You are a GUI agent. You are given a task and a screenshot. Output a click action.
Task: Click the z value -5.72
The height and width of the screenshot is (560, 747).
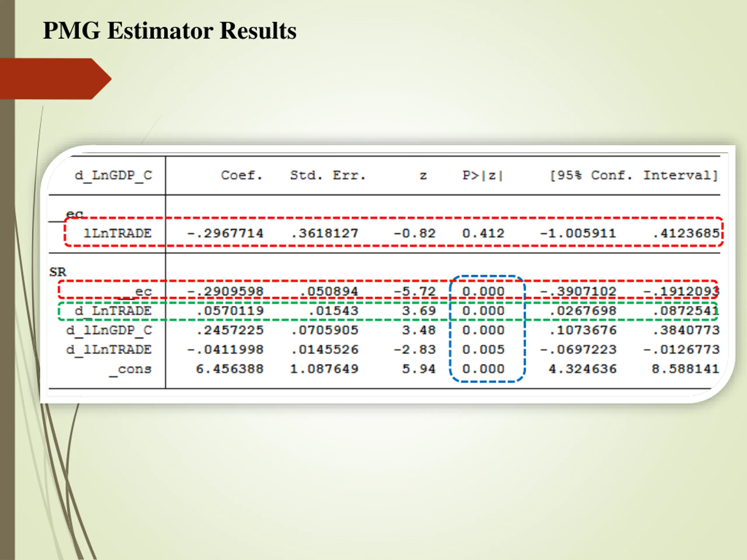[415, 291]
